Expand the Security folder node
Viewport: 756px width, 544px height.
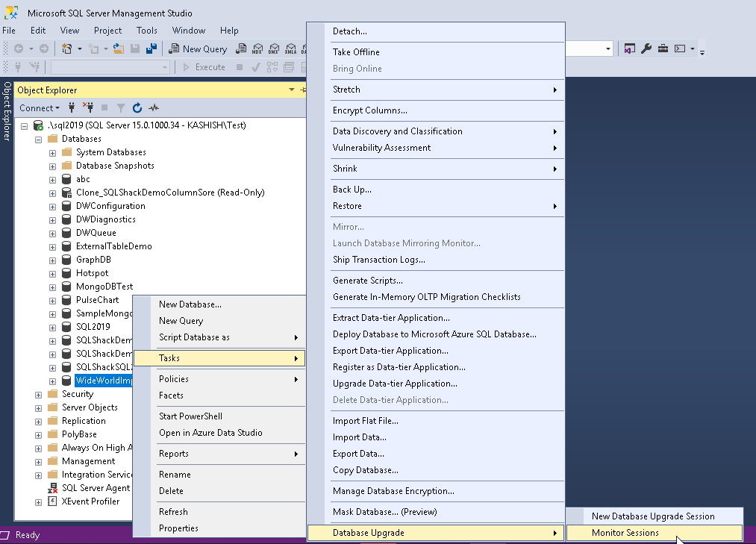click(39, 395)
